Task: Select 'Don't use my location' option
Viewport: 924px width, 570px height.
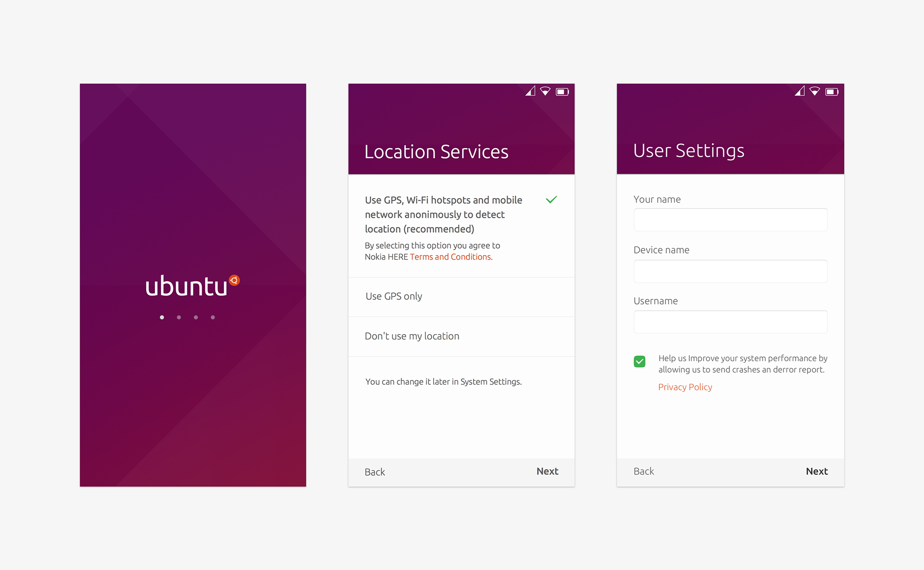Action: click(412, 336)
